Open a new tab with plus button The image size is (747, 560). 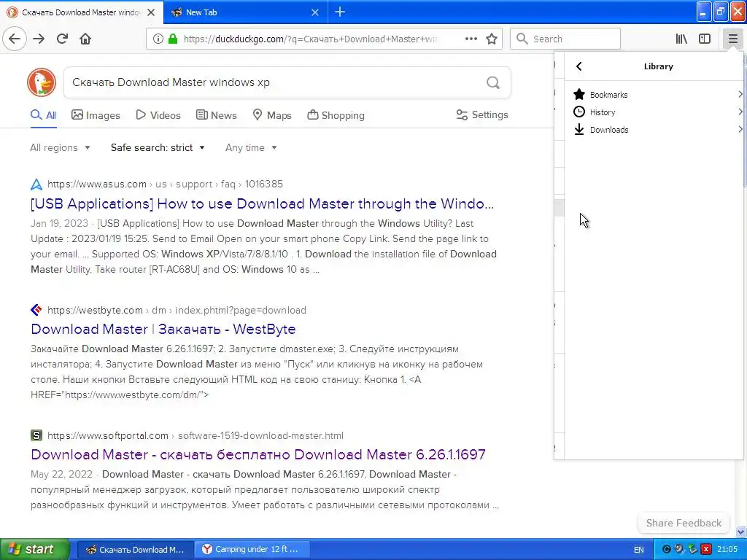(340, 12)
